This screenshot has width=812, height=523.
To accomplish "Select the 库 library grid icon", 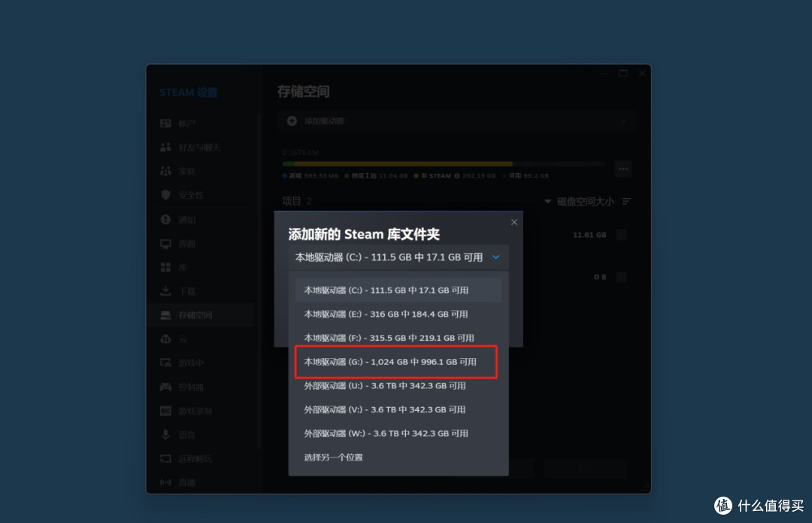I will [x=165, y=267].
